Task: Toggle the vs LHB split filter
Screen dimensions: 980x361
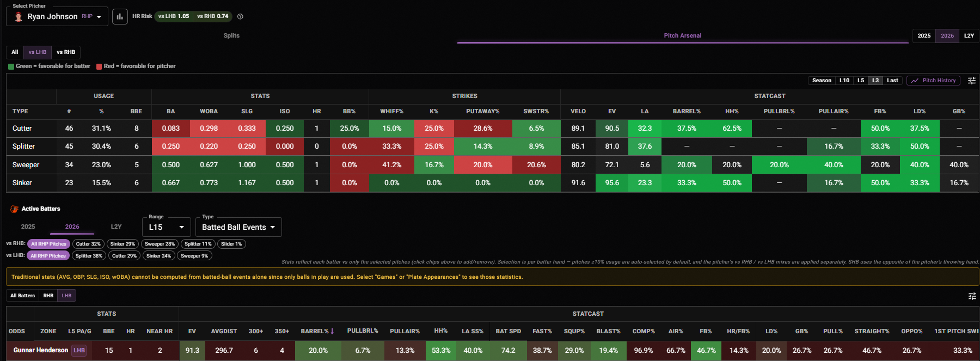Action: (x=38, y=52)
